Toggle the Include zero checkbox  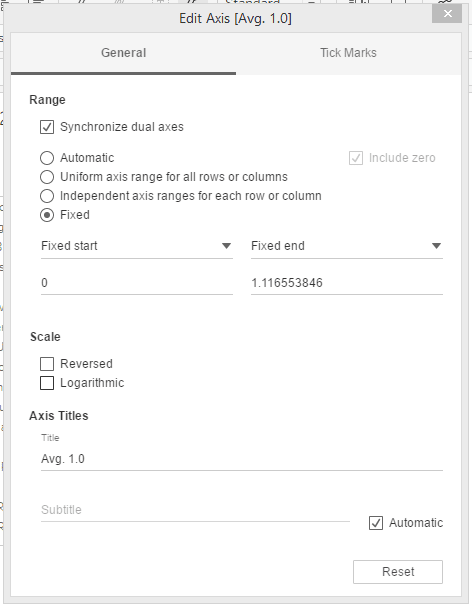coord(356,158)
